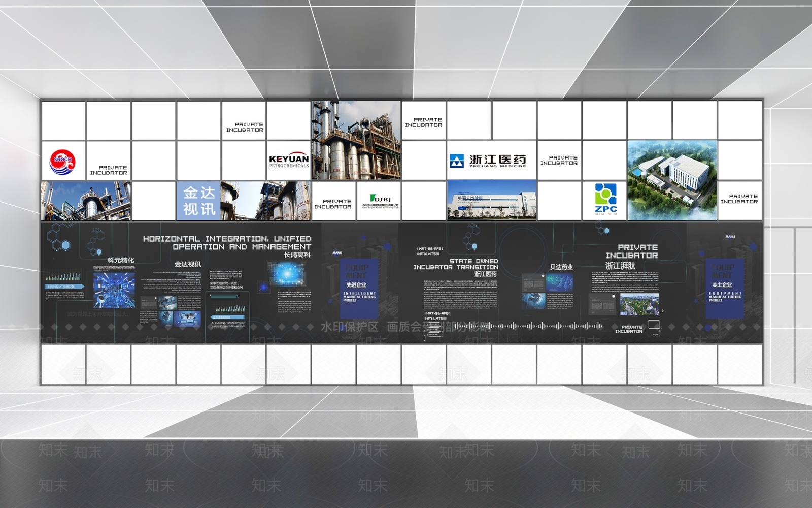Image resolution: width=812 pixels, height=508 pixels.
Task: Click the 金达视讯 heading on dark panel
Action: pyautogui.click(x=188, y=264)
